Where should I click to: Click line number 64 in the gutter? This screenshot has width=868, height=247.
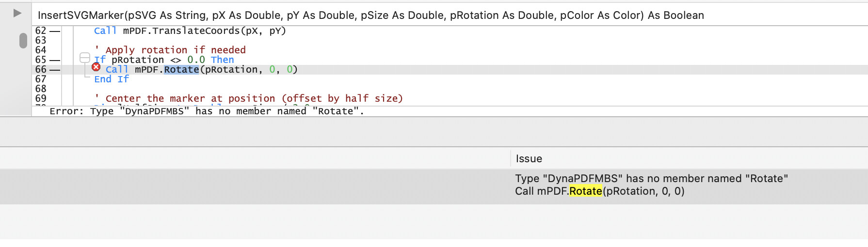(x=41, y=50)
